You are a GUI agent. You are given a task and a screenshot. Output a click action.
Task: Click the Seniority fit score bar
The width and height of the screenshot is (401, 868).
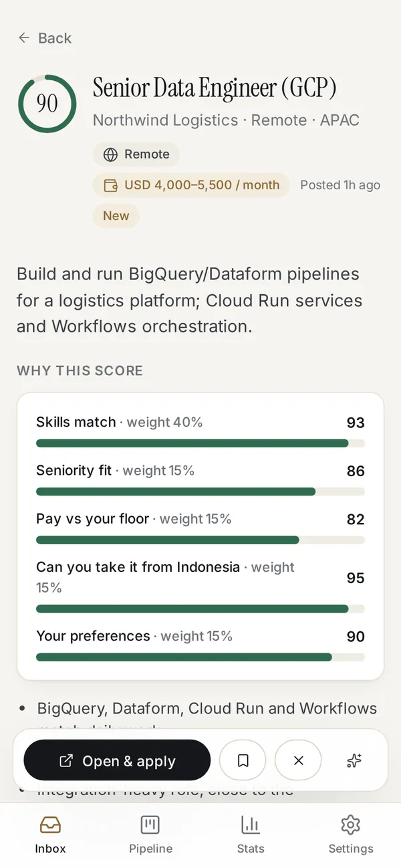200,492
